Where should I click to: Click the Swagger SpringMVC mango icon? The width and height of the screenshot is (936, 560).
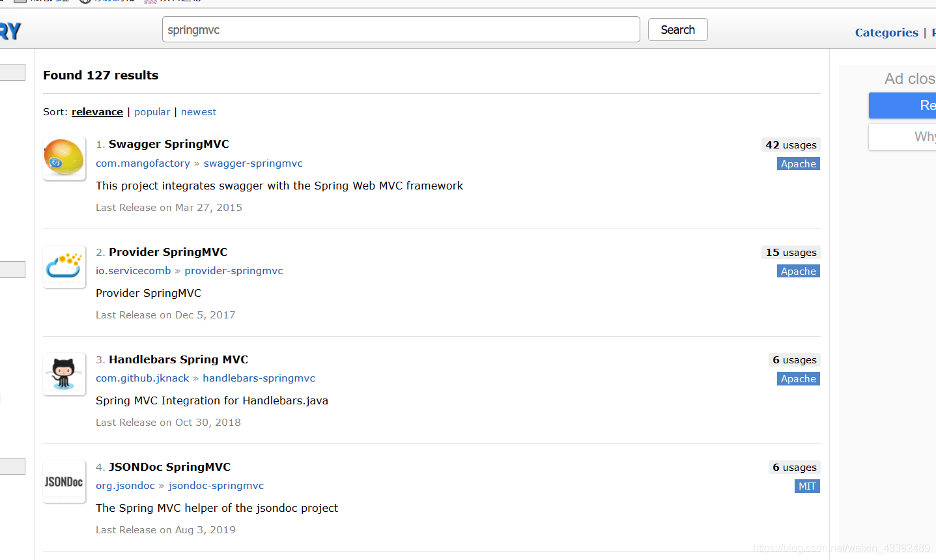tap(64, 158)
